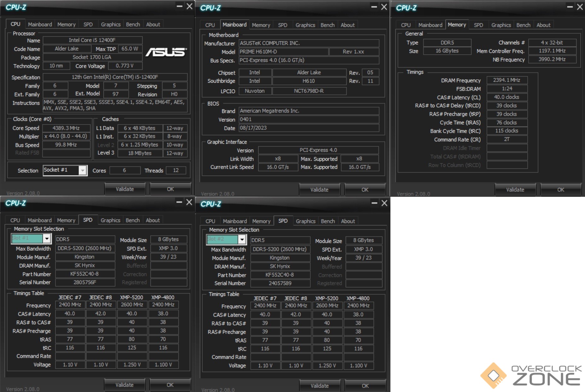Switch to CPU tab in the DRAM Frequency window
585x392 pixels.
click(406, 25)
